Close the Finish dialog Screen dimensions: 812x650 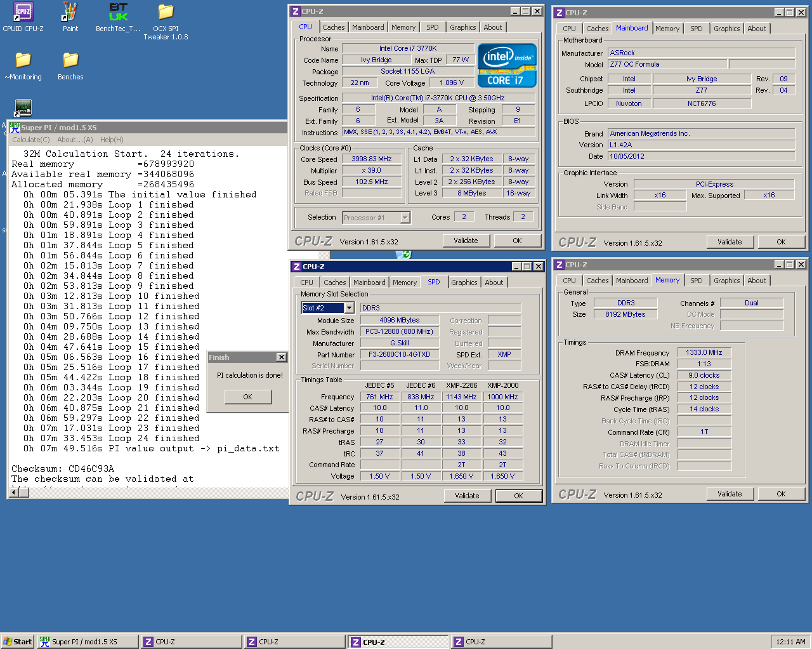(281, 357)
